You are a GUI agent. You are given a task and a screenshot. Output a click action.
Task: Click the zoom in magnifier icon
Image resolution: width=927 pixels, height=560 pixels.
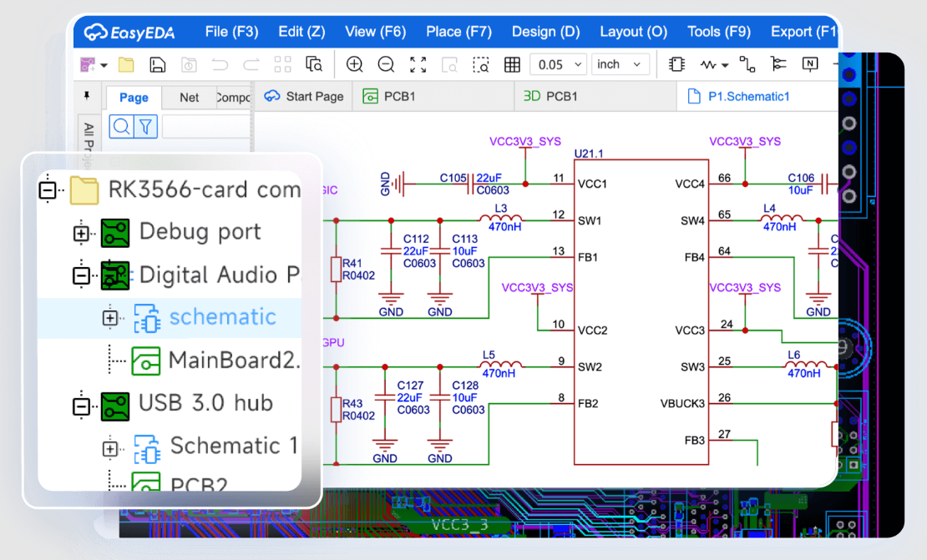click(354, 64)
